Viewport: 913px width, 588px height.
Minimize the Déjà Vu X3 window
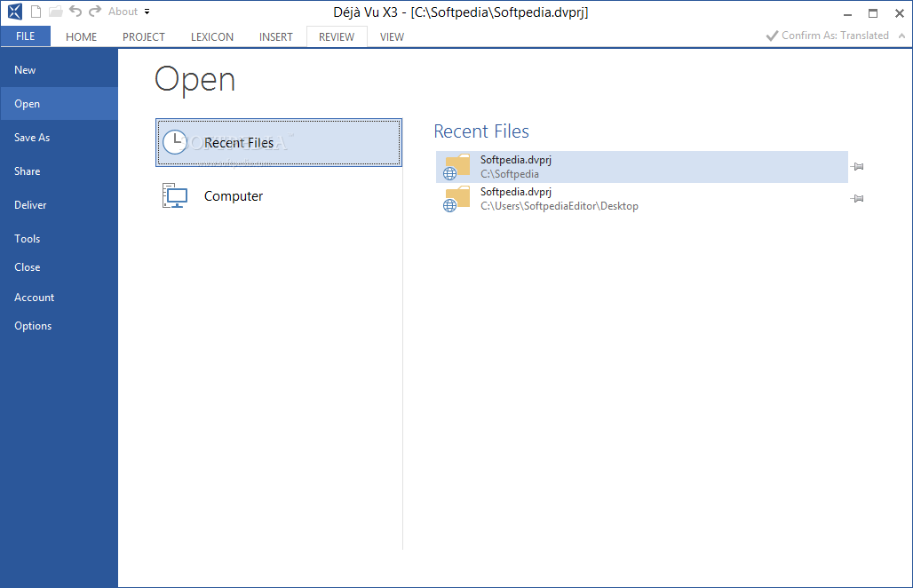pos(848,13)
